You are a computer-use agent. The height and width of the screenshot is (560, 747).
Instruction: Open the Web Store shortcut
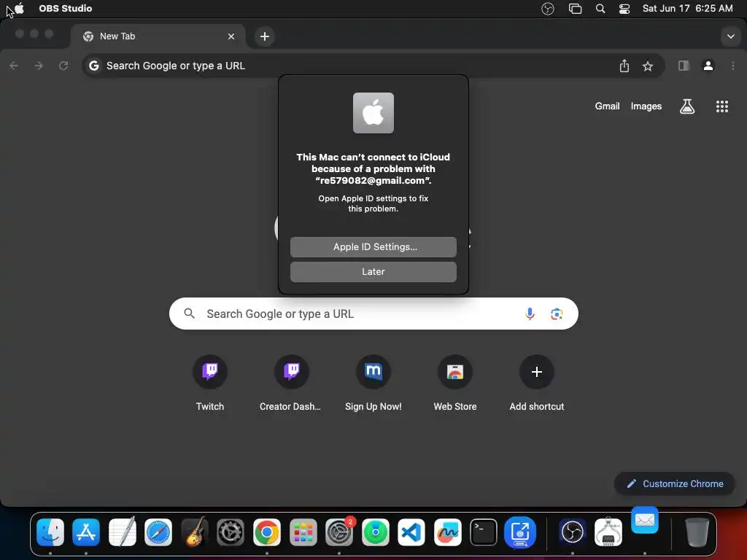pos(455,384)
